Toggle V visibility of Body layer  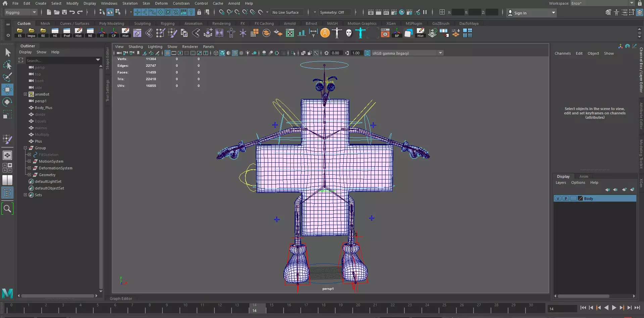[558, 199]
